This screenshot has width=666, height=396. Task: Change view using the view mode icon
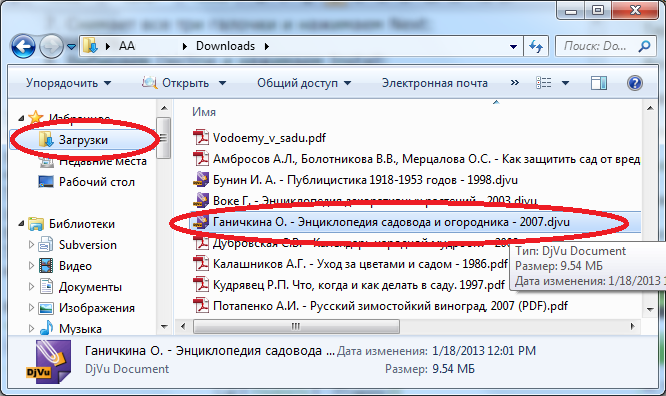point(544,83)
